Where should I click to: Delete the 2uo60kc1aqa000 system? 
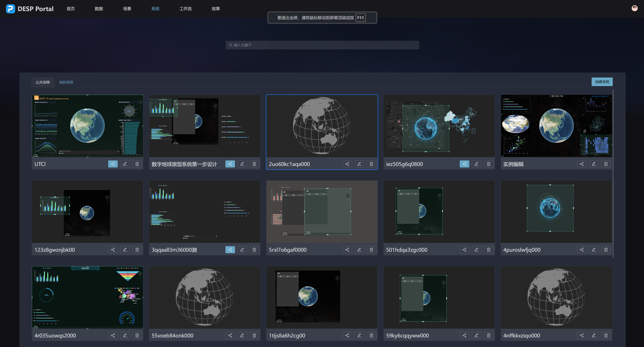(371, 164)
